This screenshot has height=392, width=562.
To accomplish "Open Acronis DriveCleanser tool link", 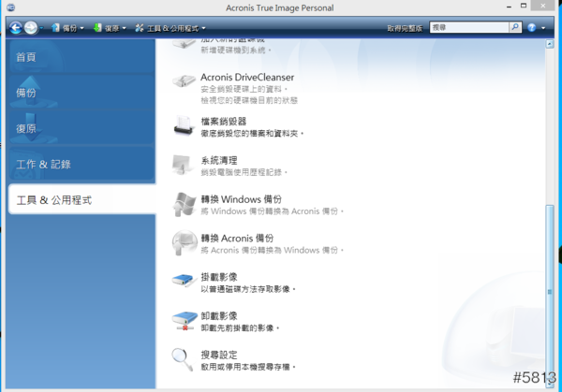I will point(247,78).
